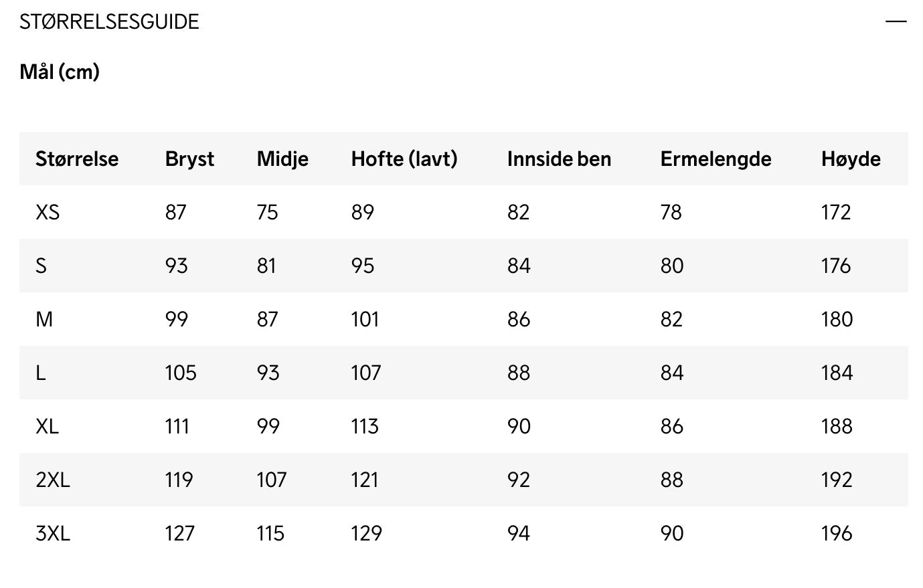Select the Innside ben column header
Image resolution: width=923 pixels, height=588 pixels.
559,159
